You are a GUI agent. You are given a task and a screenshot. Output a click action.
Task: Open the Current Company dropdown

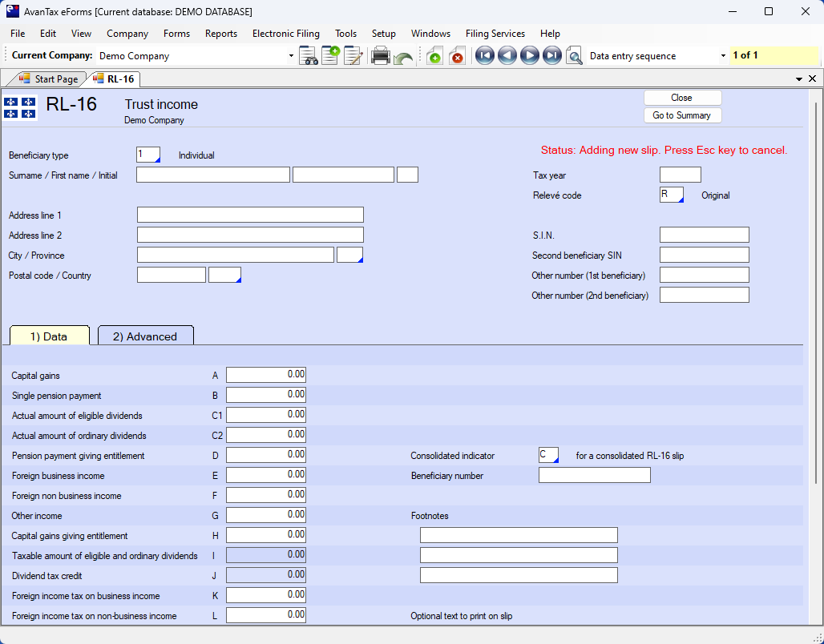(x=291, y=56)
